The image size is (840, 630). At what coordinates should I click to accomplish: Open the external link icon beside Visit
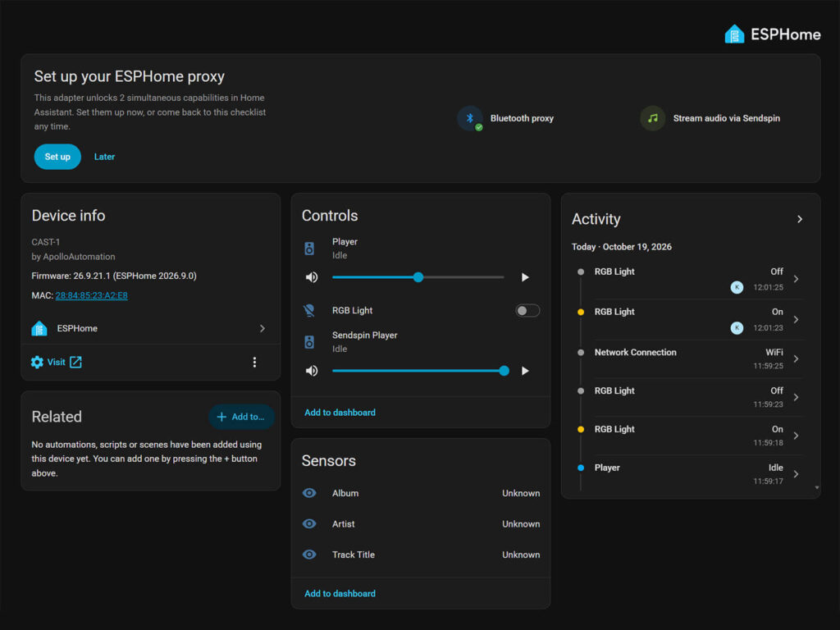pos(76,362)
